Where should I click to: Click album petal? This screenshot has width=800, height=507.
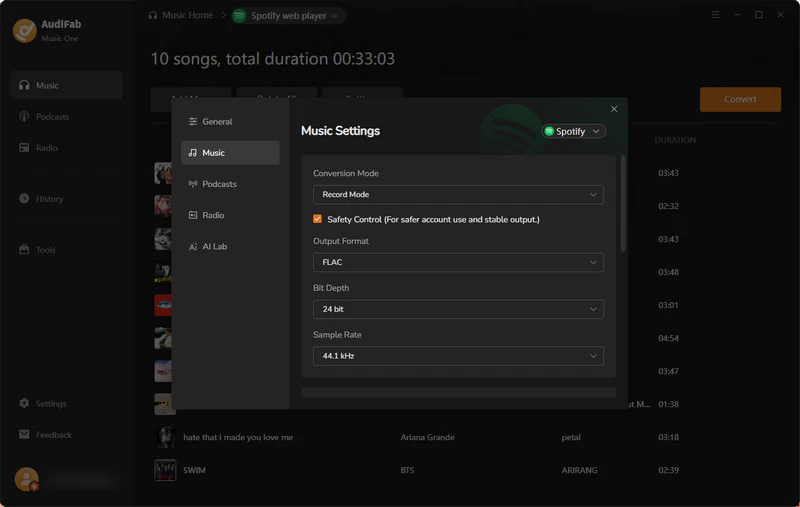571,437
